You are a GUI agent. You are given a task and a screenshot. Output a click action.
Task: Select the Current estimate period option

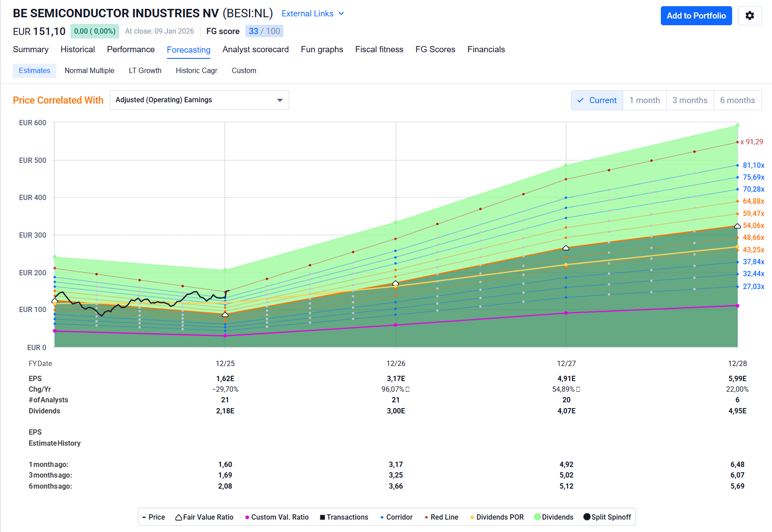597,100
